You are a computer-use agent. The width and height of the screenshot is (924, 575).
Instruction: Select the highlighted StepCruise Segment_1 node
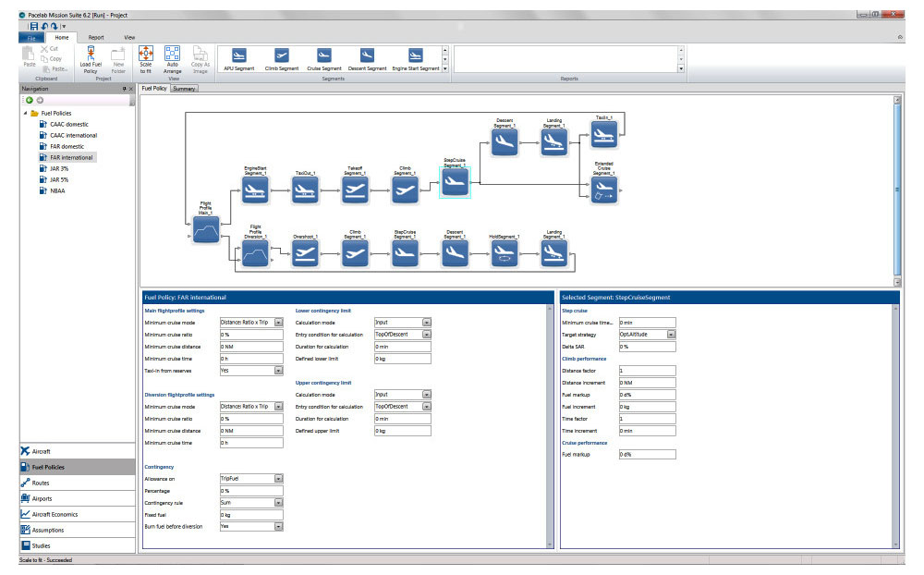click(455, 182)
